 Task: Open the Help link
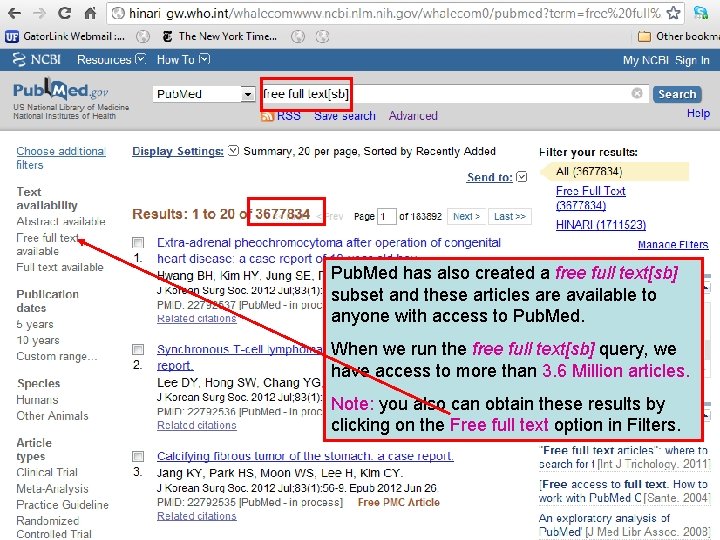pos(698,113)
